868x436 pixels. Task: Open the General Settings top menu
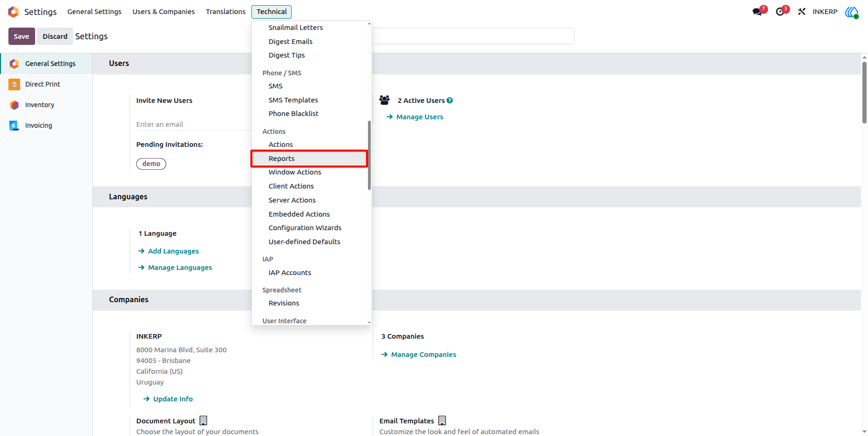point(94,12)
